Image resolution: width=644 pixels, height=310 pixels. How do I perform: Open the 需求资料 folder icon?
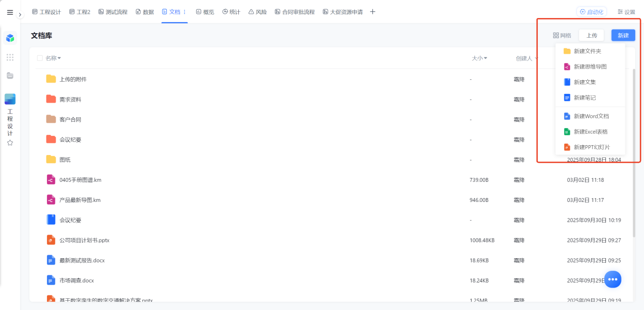pos(51,99)
